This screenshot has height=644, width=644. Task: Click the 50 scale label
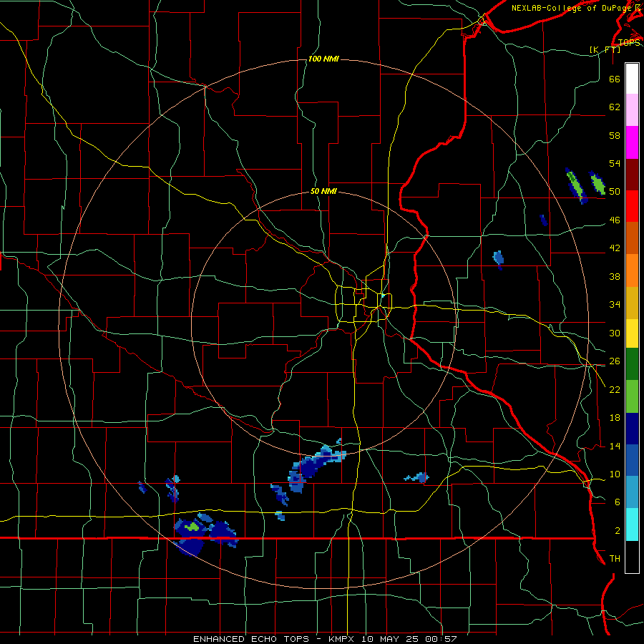click(x=615, y=191)
